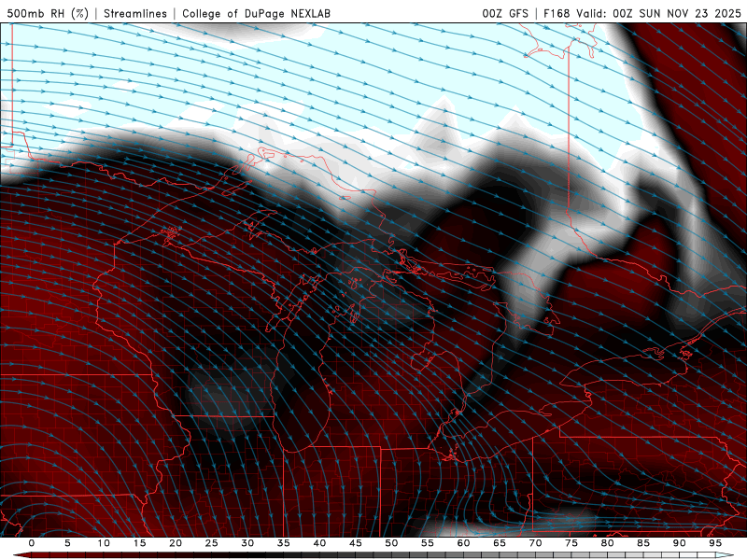Click the color scale value '75'

[571, 543]
